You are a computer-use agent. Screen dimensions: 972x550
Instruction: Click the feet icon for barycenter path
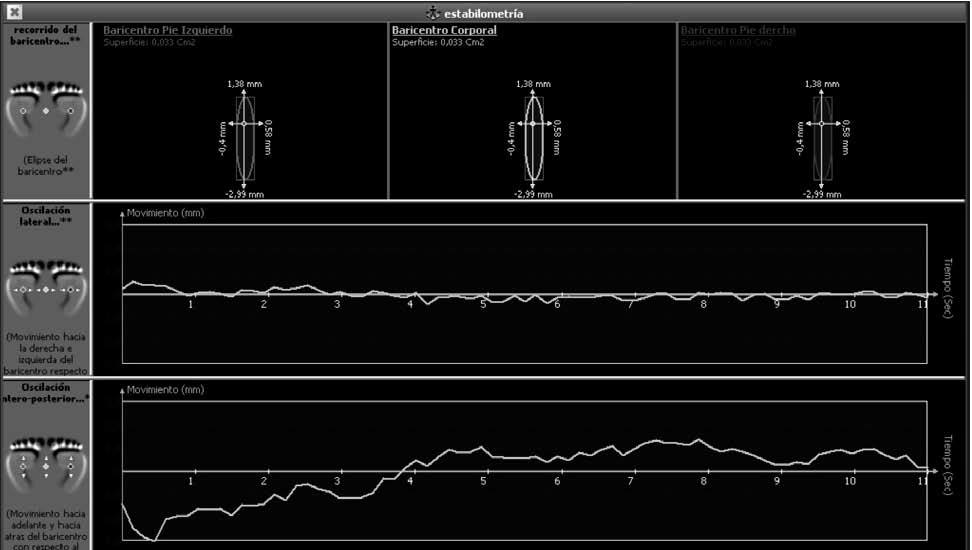coord(45,108)
